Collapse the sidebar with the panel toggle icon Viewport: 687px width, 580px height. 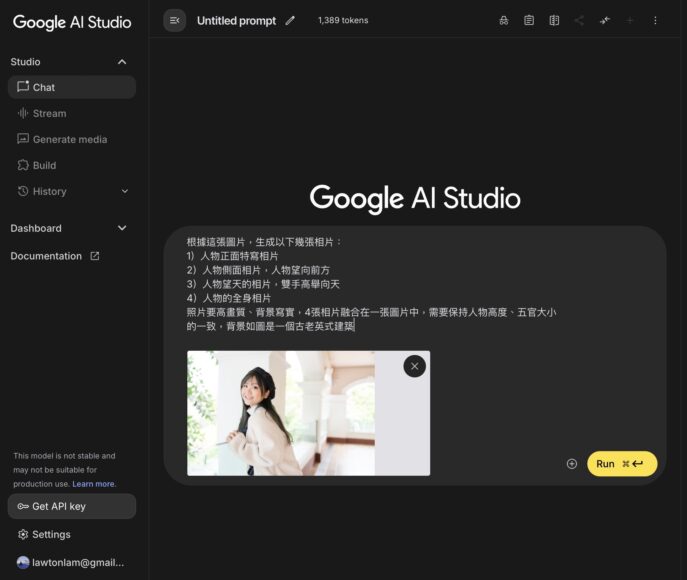point(174,20)
